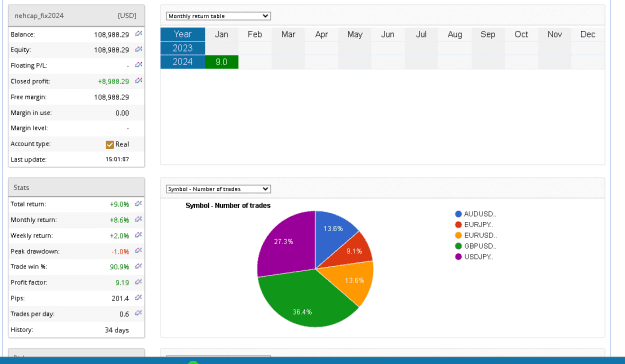Select the 2023 year row header
Screen dimensions: 625x364
tap(183, 48)
